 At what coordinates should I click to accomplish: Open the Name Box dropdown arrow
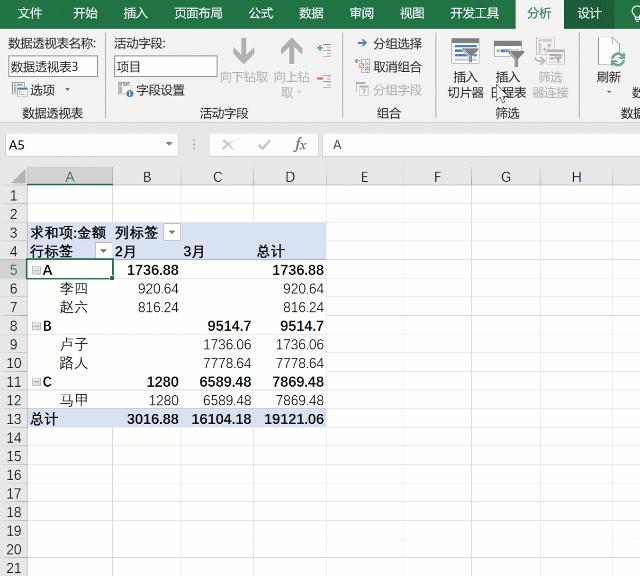click(169, 144)
